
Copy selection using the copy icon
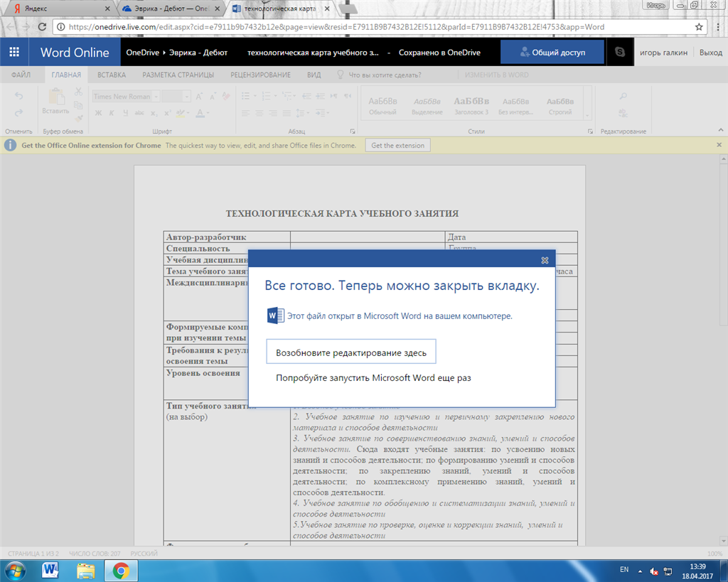click(x=78, y=105)
